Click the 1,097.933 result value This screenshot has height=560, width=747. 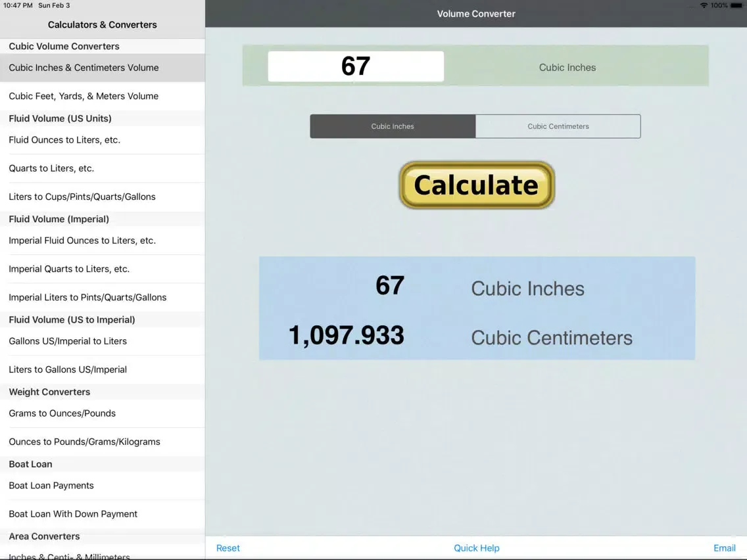pos(347,335)
